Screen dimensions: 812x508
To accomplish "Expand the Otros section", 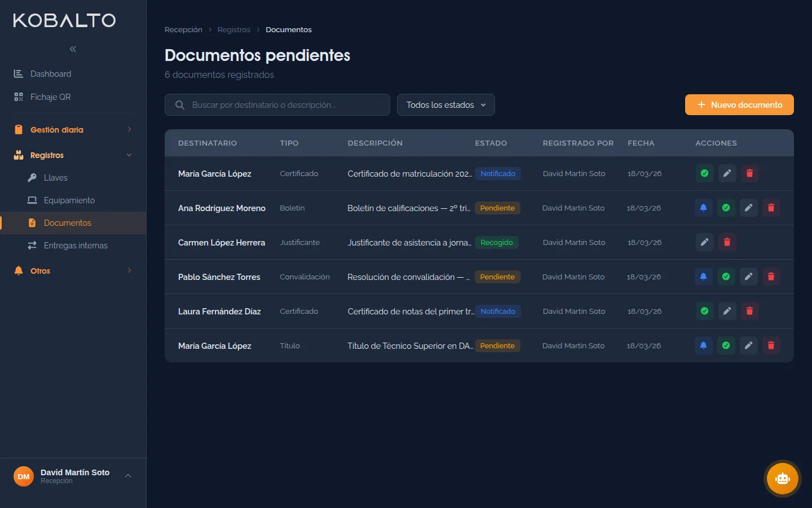I will 73,271.
